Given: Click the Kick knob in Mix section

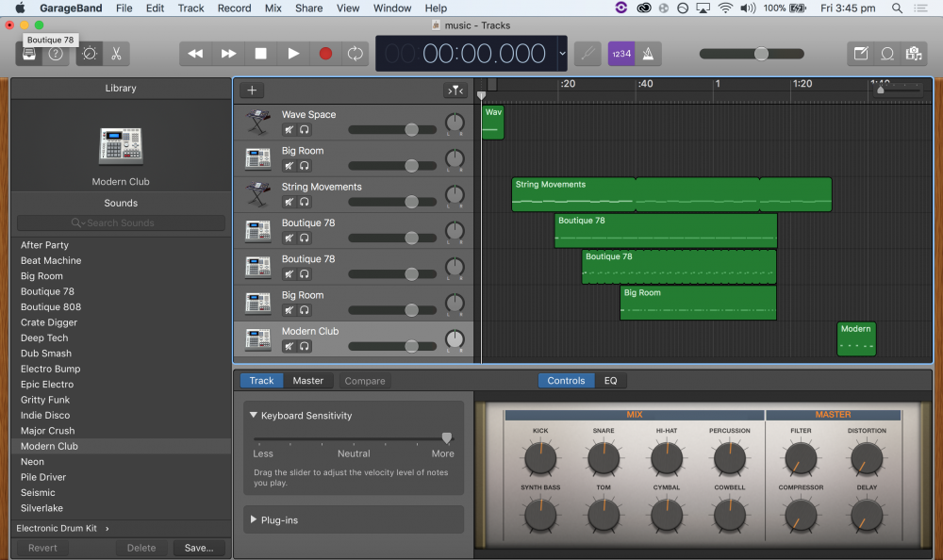Looking at the screenshot, I should 540,458.
